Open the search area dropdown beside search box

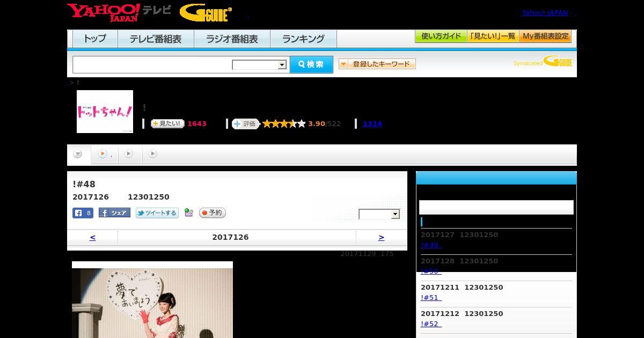[259, 65]
